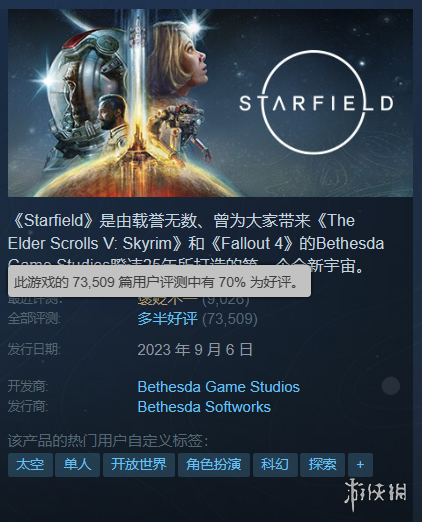Click the Starfield circular logo
Viewport: 422px width, 522px height.
(x=316, y=102)
